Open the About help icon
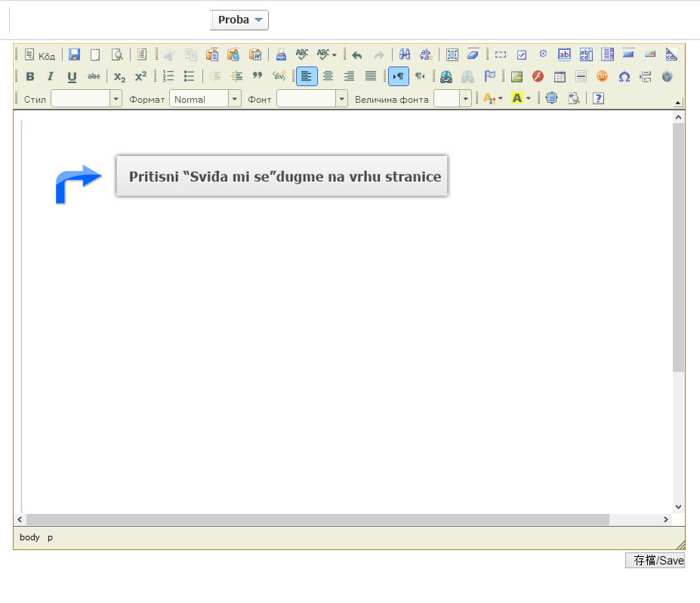Screen dimensions: 700x603 (x=598, y=98)
